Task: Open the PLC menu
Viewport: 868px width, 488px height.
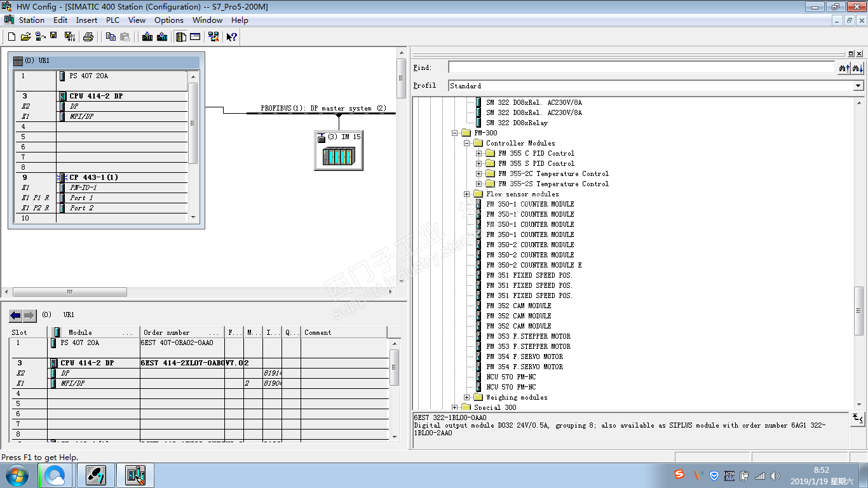Action: (112, 20)
